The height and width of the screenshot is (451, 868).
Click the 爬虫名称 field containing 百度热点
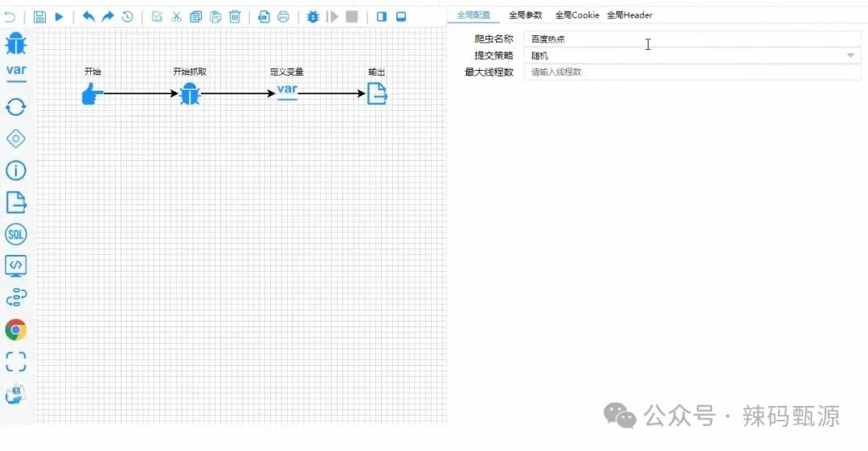coord(692,39)
